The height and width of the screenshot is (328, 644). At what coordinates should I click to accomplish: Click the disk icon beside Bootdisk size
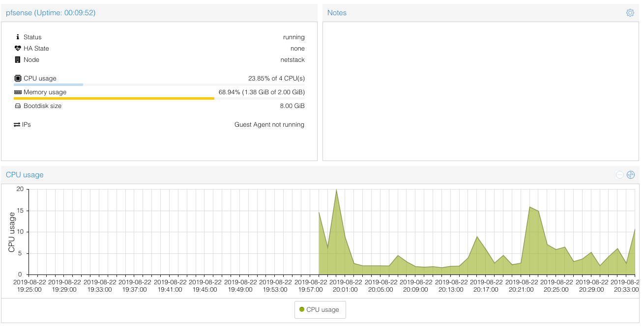coord(18,106)
